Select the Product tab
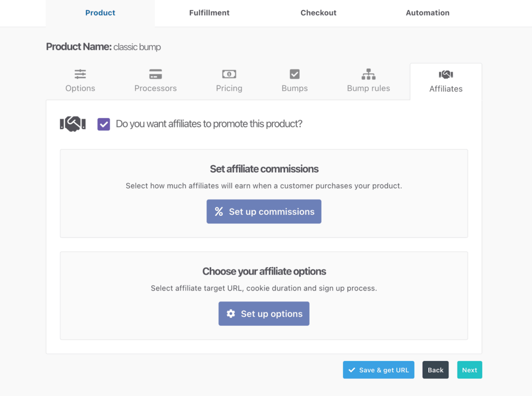This screenshot has width=532, height=396. coord(100,13)
